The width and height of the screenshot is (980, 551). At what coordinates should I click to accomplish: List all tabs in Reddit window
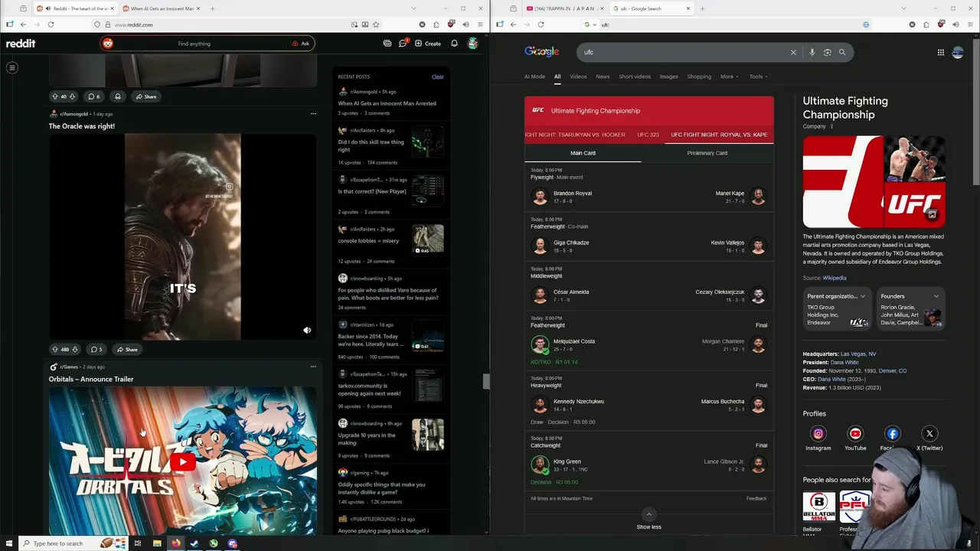point(414,8)
